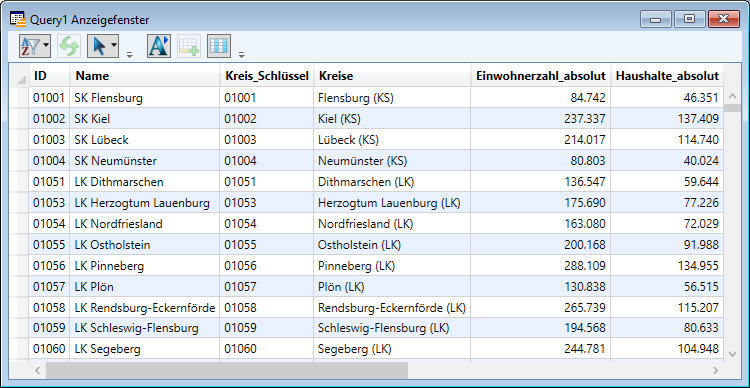The image size is (750, 388).
Task: Click the table columns layout icon
Action: coord(219,46)
